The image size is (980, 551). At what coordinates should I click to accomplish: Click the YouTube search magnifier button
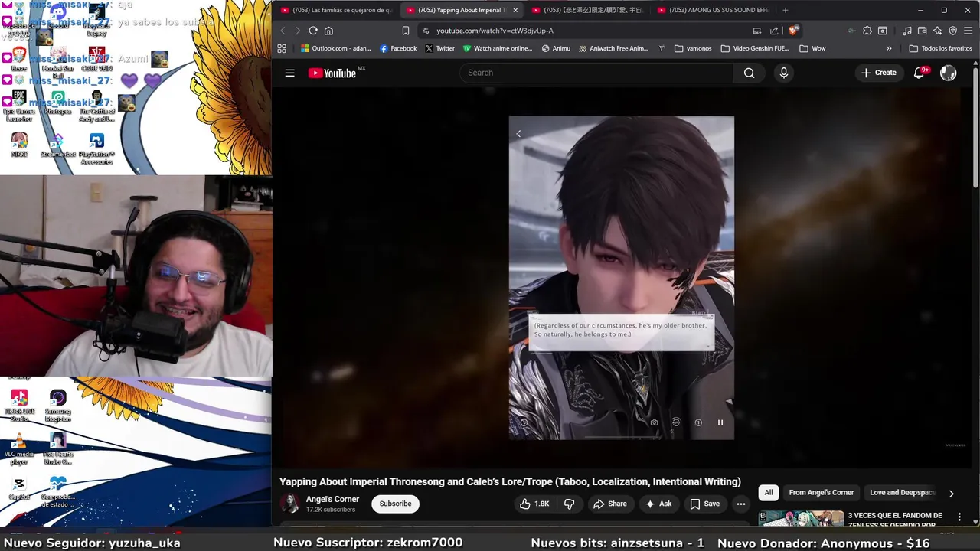click(749, 73)
